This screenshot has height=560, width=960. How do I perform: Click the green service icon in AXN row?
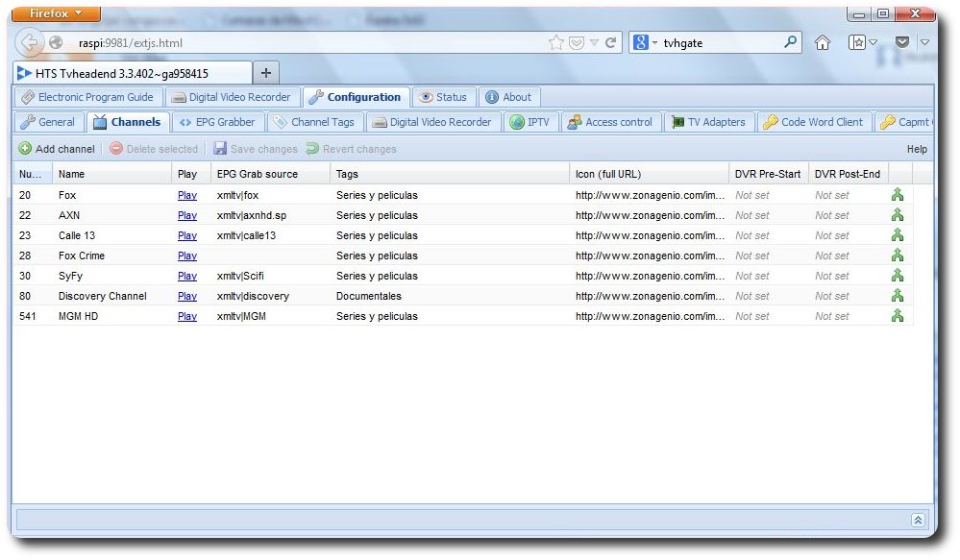897,215
